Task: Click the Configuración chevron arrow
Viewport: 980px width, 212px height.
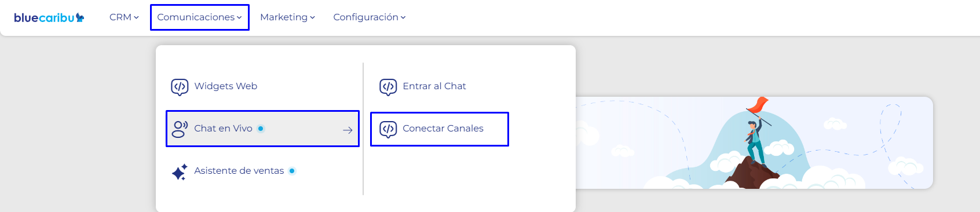Action: pyautogui.click(x=403, y=18)
